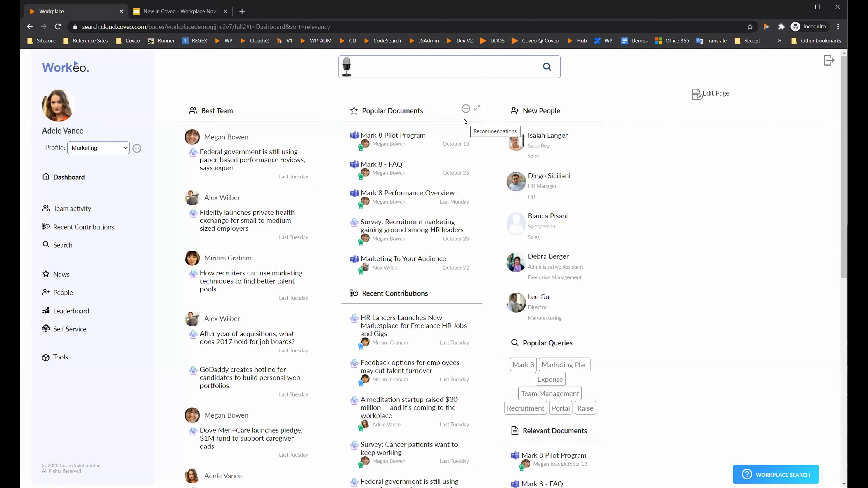
Task: Open Mark 8 Performance Overview document
Action: [x=407, y=193]
